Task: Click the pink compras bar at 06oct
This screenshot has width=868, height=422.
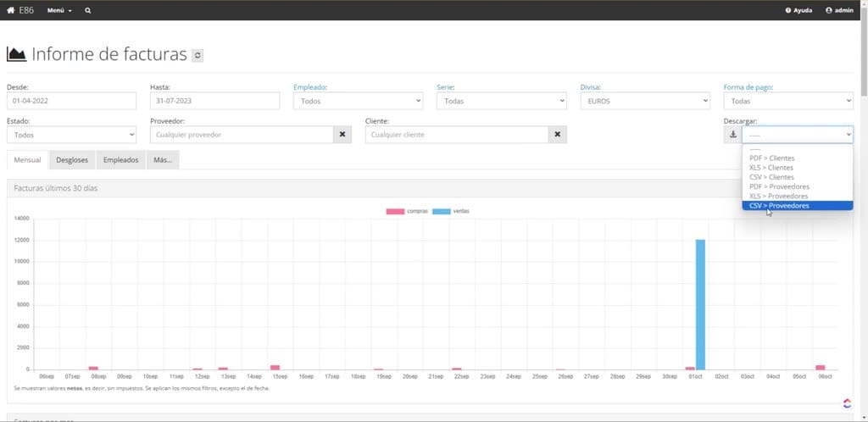Action: (x=820, y=367)
